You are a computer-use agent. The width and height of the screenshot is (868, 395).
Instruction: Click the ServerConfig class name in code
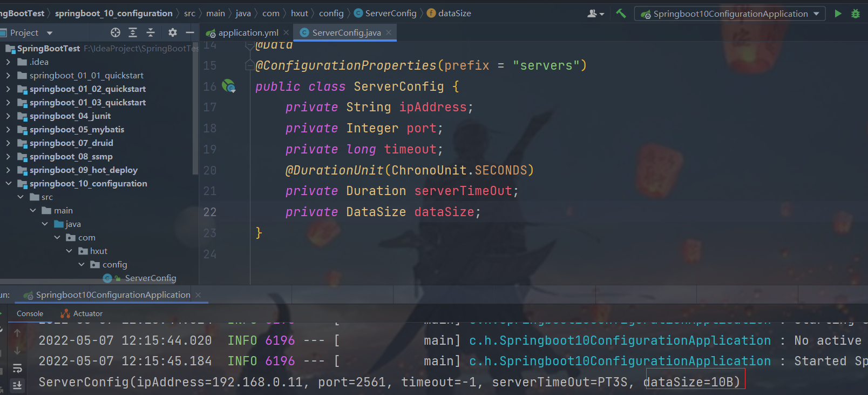click(399, 86)
